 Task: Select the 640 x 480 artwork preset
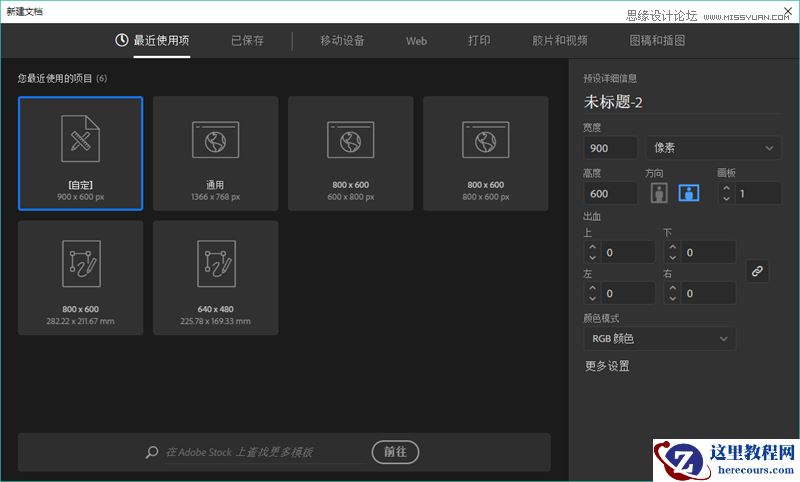[216, 278]
